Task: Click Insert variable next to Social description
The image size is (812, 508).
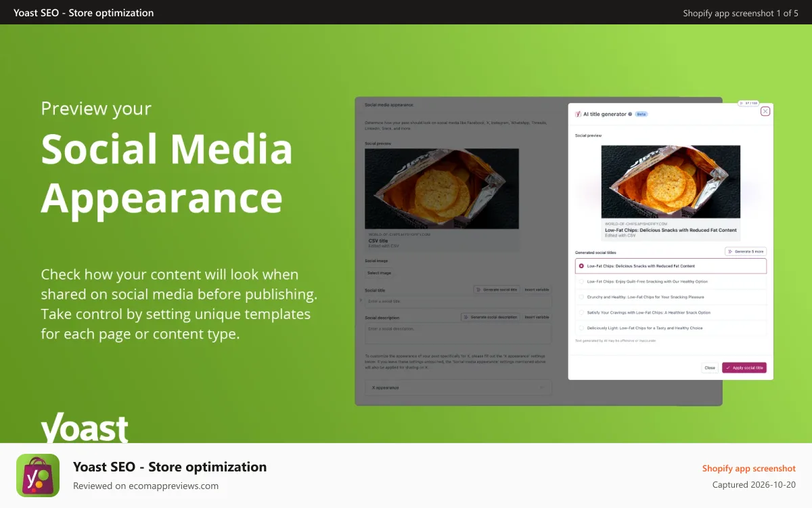Action: (x=537, y=316)
